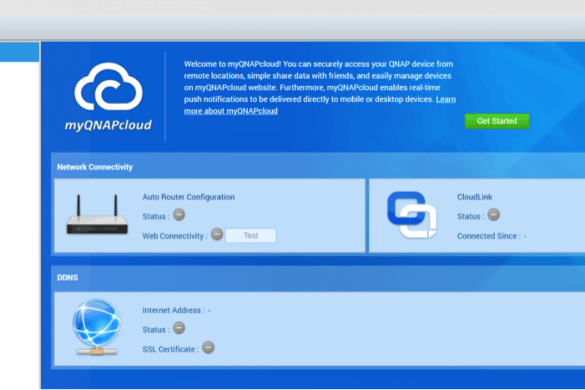Click the CloudLink chain icon

(412, 215)
